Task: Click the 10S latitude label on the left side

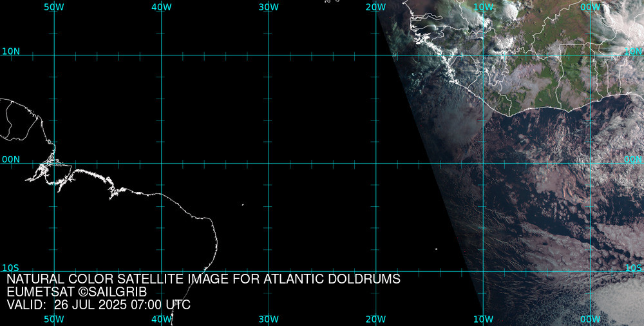Action: [x=11, y=268]
